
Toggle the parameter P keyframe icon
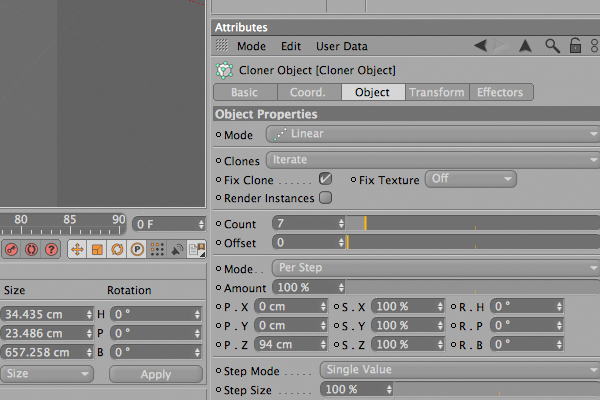click(x=137, y=250)
